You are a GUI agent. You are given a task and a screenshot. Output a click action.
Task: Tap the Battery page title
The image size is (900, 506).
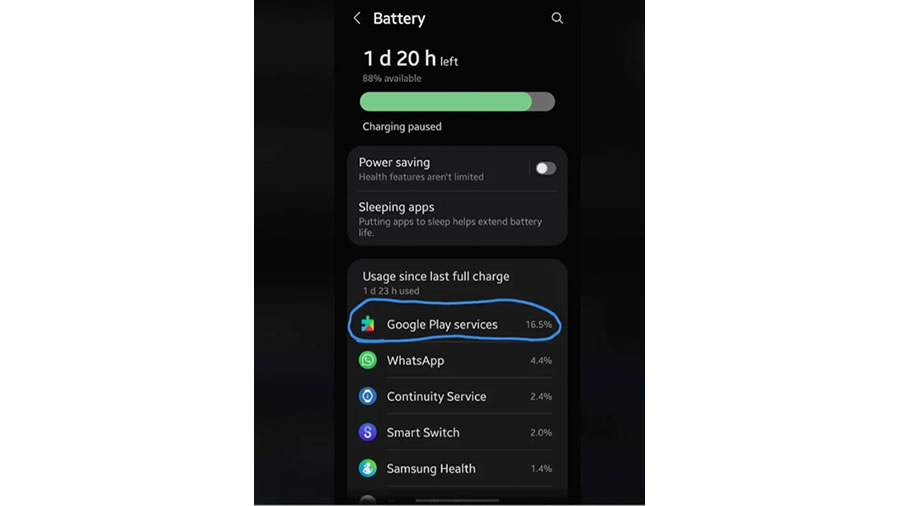coord(399,18)
